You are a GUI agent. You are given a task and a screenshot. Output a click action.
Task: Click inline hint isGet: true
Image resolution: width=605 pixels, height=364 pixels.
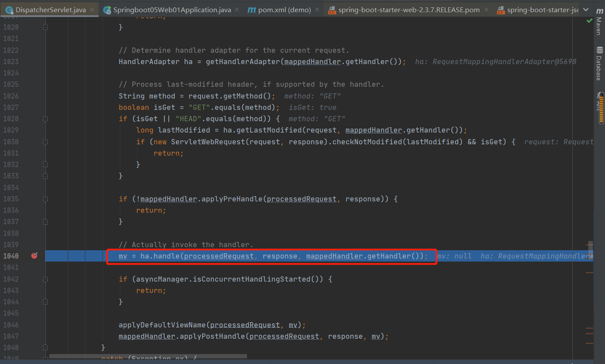[312, 107]
